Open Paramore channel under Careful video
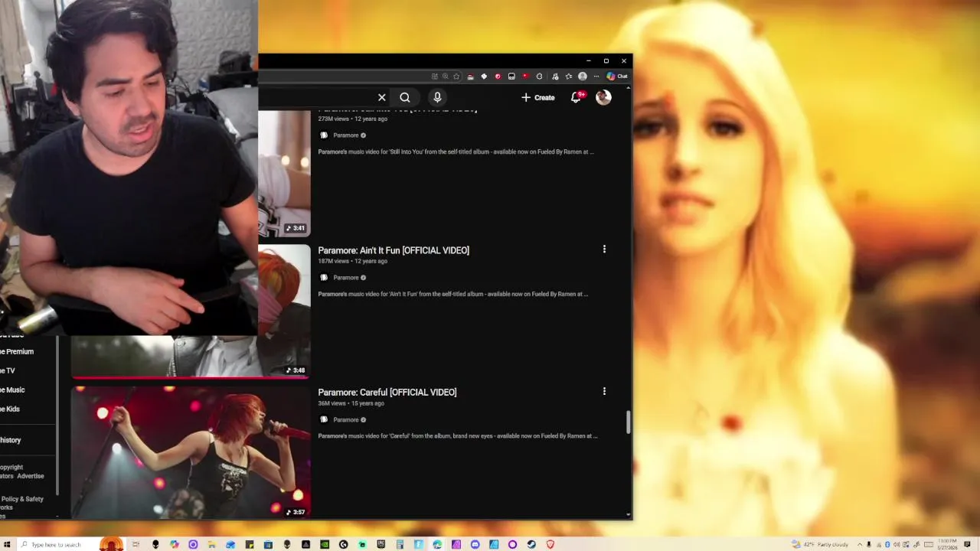This screenshot has width=980, height=551. [345, 419]
